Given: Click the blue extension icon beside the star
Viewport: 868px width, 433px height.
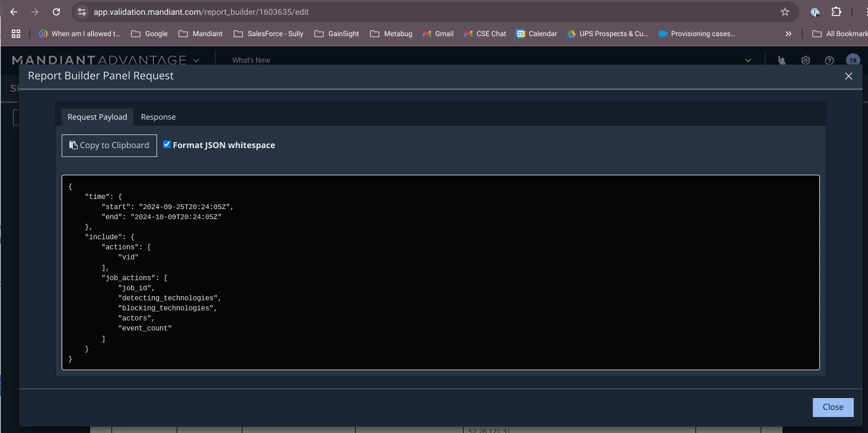Looking at the screenshot, I should (x=815, y=12).
